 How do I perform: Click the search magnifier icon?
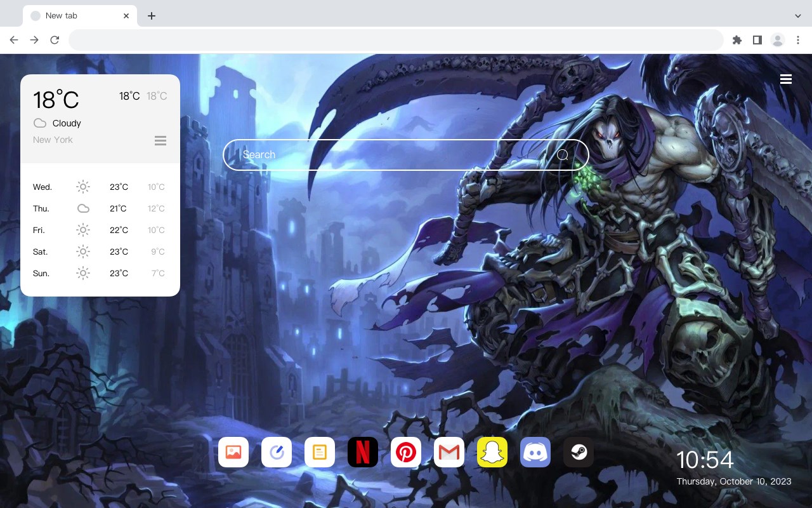pos(563,155)
